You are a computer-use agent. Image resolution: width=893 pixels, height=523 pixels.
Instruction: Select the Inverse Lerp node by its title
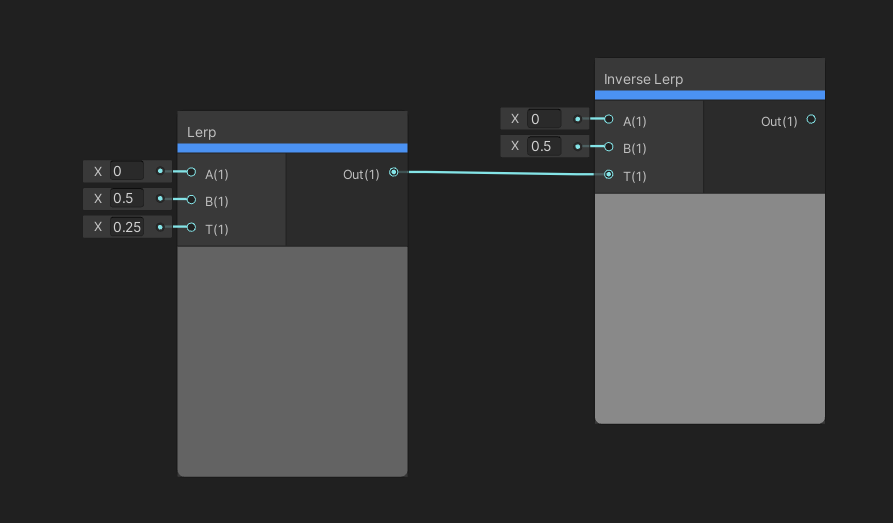point(644,79)
